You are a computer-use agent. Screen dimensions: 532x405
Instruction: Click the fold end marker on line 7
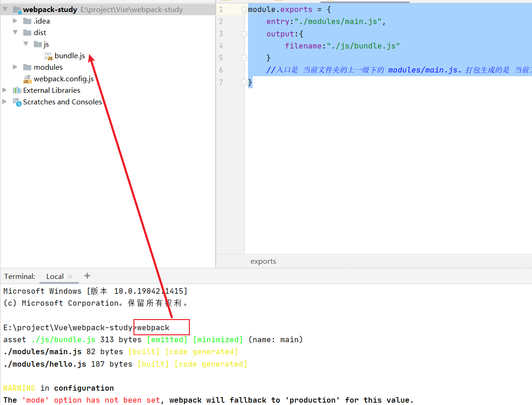click(244, 82)
